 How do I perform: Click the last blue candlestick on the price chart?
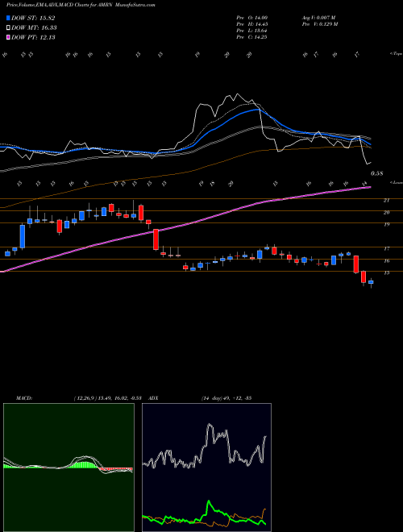(371, 282)
